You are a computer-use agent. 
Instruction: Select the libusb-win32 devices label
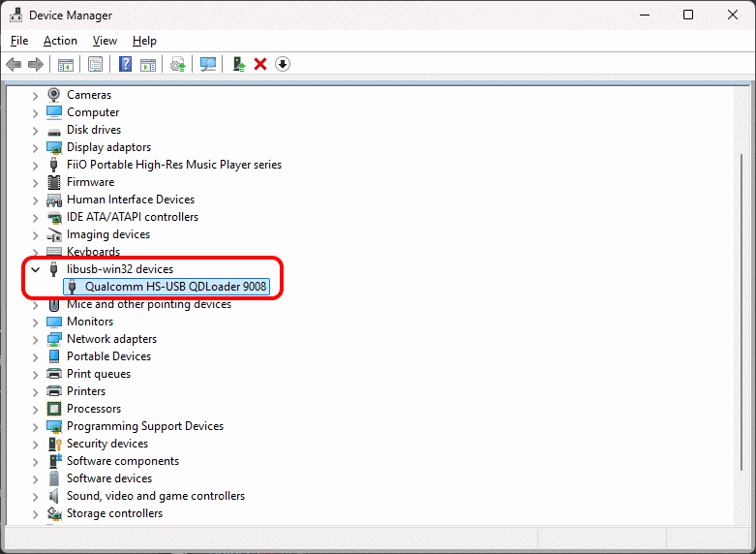pyautogui.click(x=120, y=269)
